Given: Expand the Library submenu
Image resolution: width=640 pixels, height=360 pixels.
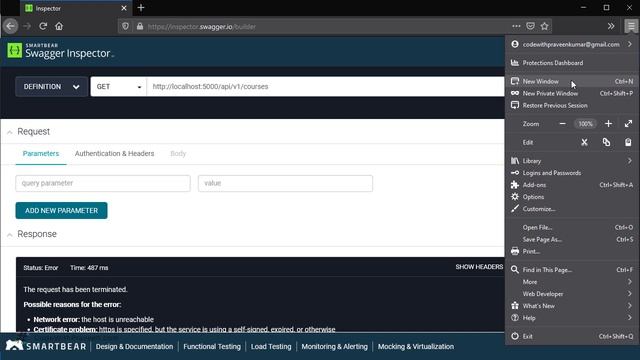Looking at the screenshot, I should point(572,161).
